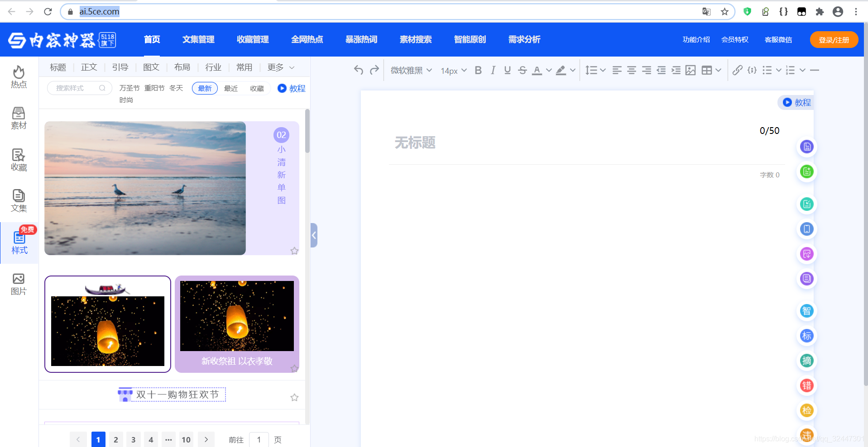Click the 检 inspection floating button

coord(807,410)
